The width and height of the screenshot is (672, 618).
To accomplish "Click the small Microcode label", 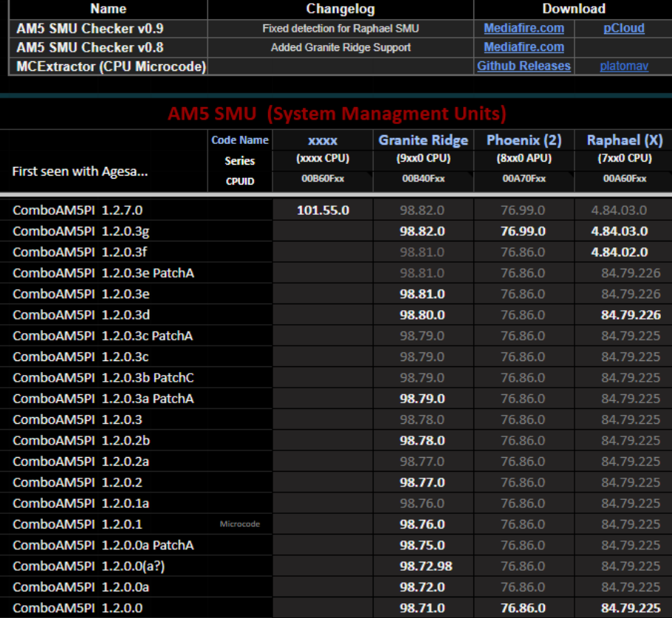I will click(240, 524).
